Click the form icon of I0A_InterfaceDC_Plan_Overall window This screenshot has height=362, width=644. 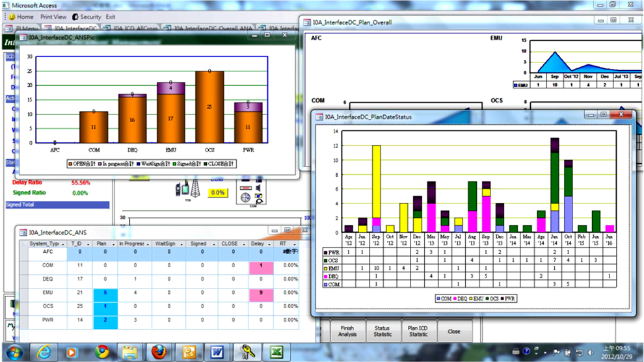coord(307,23)
